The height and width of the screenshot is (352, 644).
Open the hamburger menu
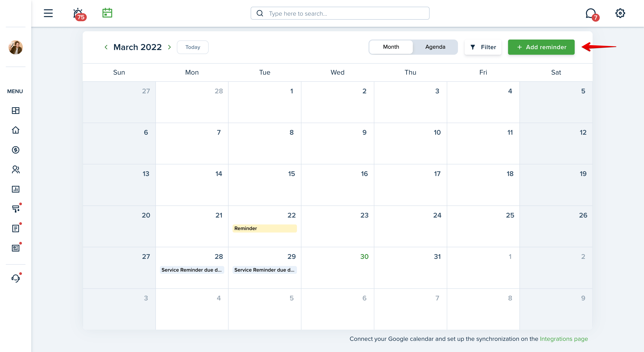tap(48, 13)
